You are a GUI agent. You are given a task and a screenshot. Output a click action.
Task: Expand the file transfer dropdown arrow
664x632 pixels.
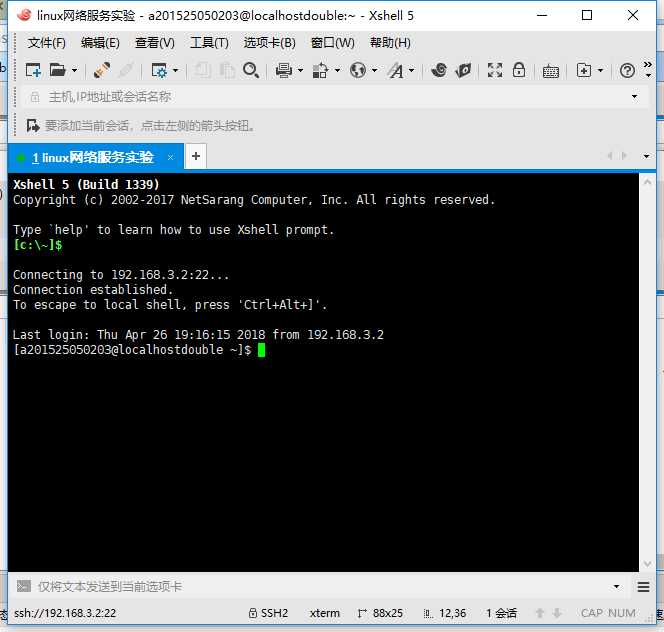(337, 70)
